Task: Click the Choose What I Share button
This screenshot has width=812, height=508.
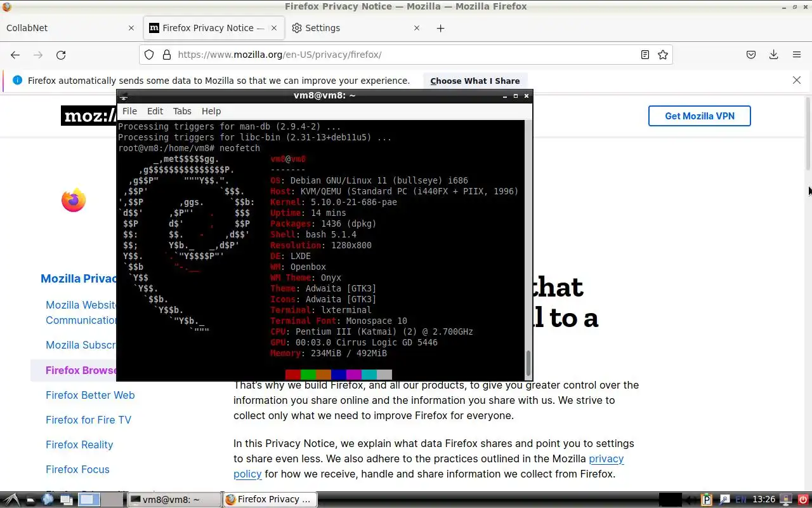Action: point(475,81)
